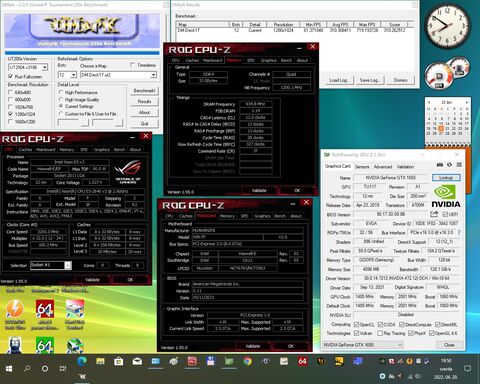Click the Results button in UMark
Image resolution: width=480 pixels, height=384 pixels.
[144, 101]
